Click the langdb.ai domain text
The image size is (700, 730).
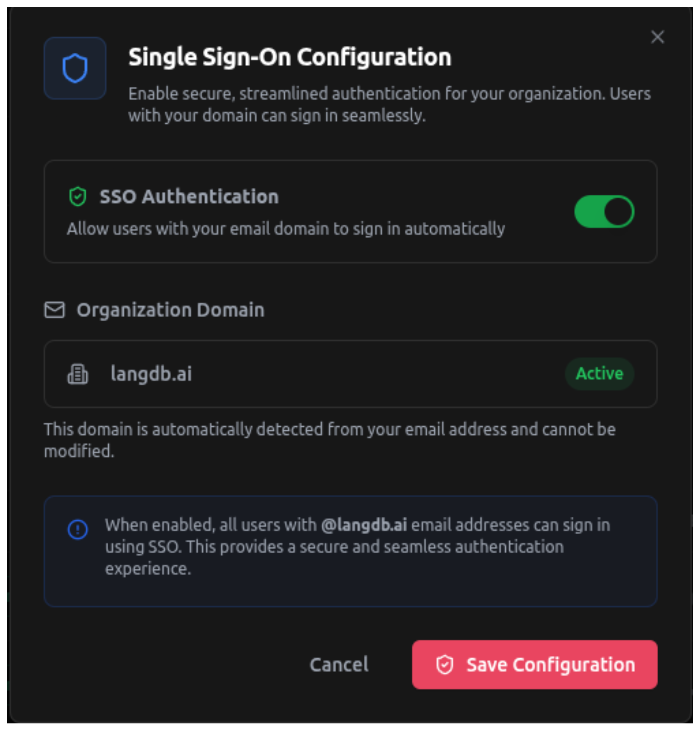[151, 374]
